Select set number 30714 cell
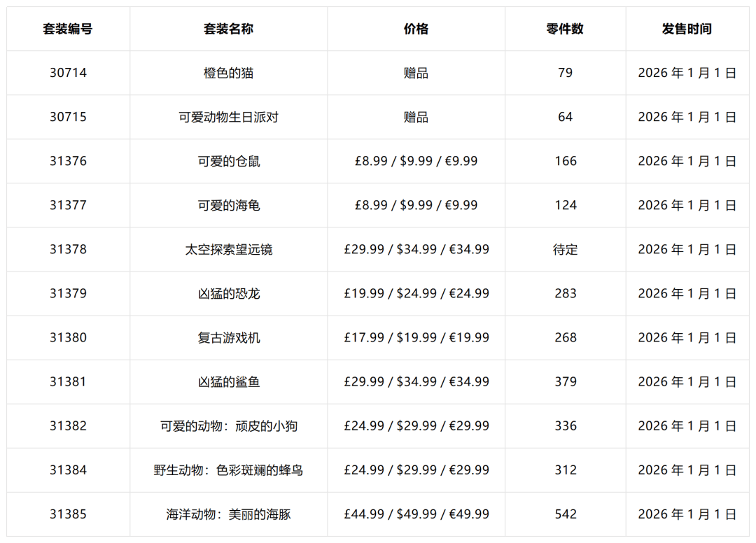The width and height of the screenshot is (756, 543). coord(68,73)
